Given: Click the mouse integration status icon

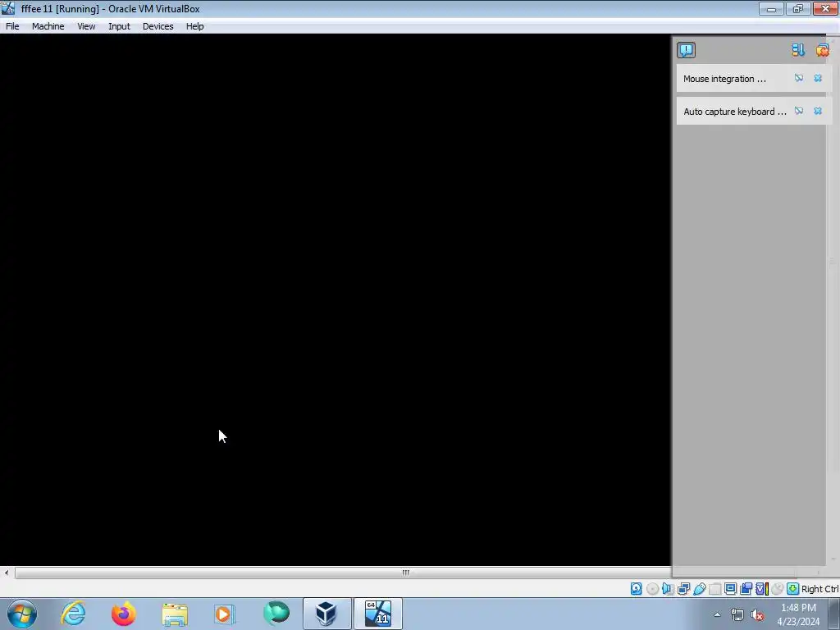Looking at the screenshot, I should coord(778,589).
